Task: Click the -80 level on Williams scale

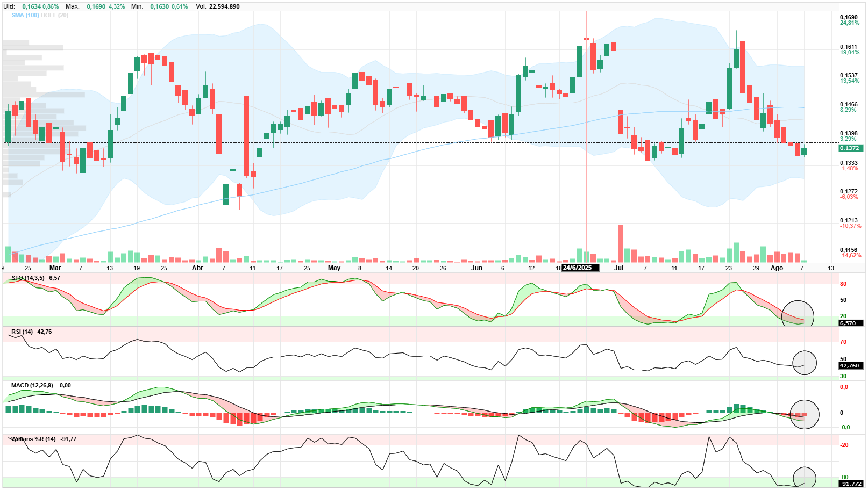Action: (x=844, y=477)
